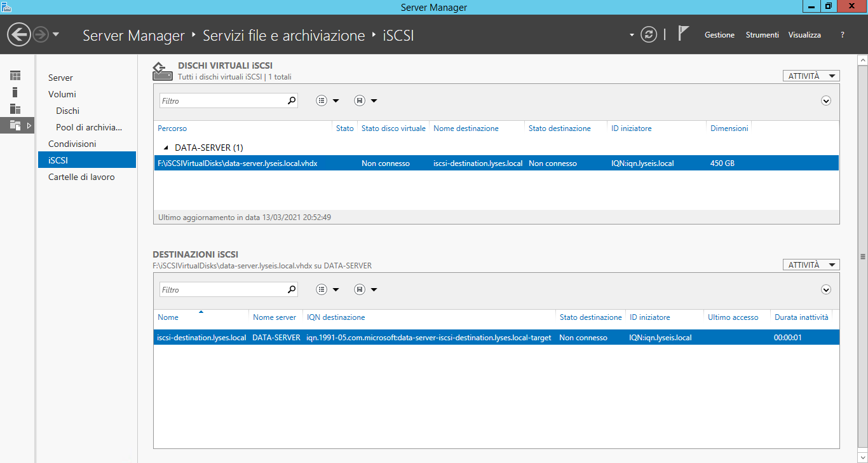Collapse the DATA-SERVER (1) group

point(166,148)
